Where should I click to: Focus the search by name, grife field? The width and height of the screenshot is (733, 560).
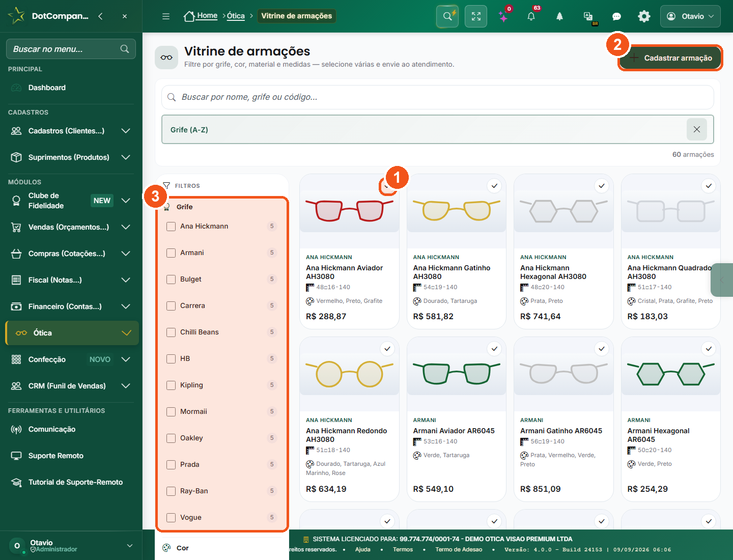(438, 97)
